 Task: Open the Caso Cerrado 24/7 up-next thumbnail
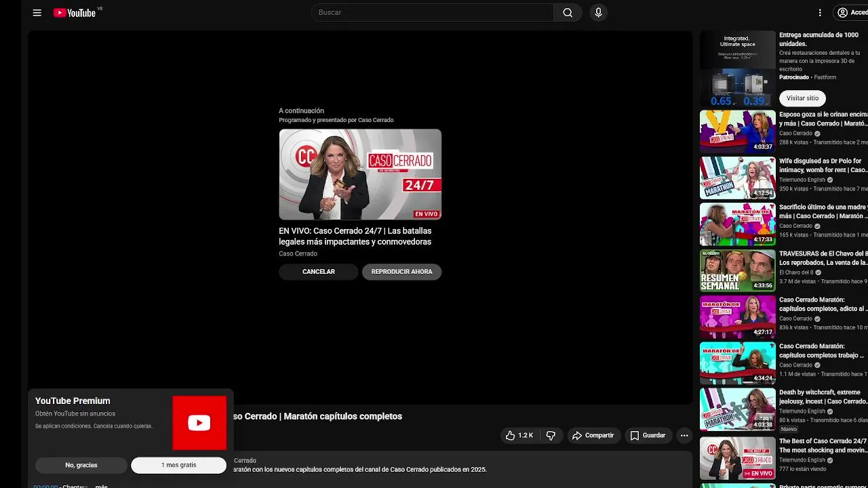360,174
